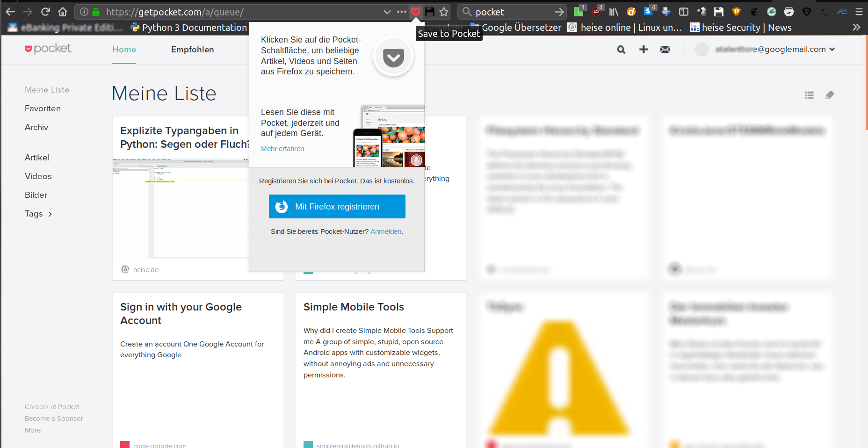The image size is (868, 448).
Task: Click the green padlock security icon
Action: pos(96,12)
